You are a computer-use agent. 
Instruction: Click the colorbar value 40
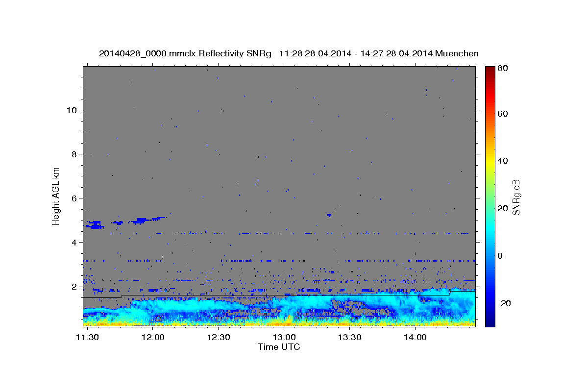point(503,161)
